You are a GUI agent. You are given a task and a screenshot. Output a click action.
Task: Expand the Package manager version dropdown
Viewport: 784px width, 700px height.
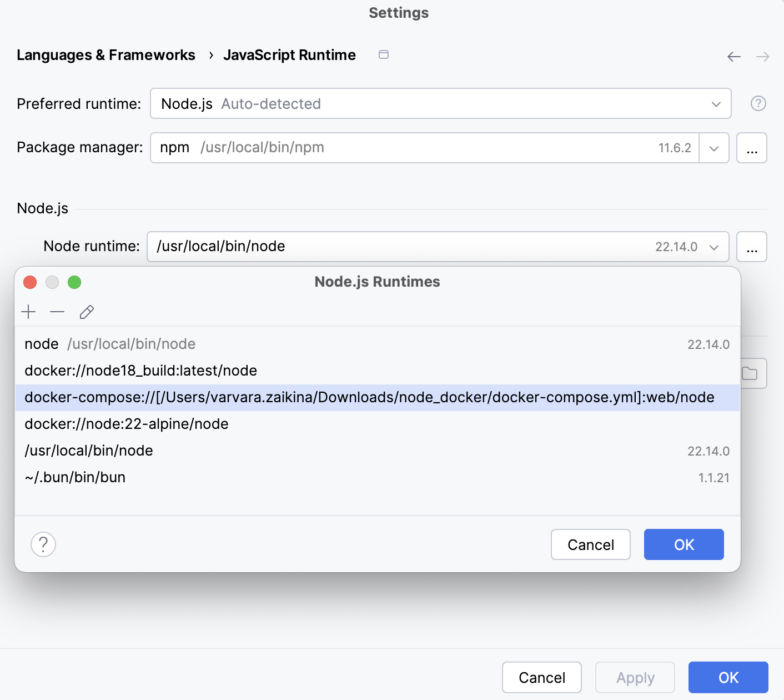click(713, 148)
